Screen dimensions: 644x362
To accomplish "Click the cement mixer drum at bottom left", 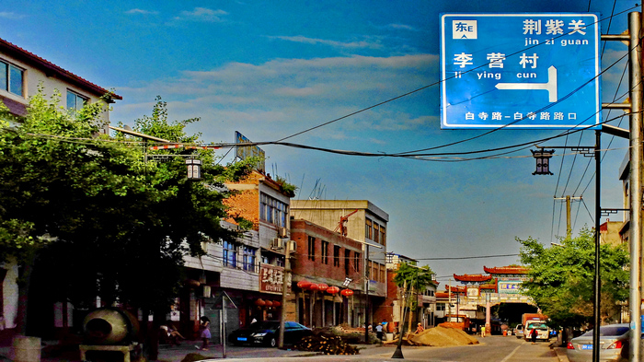I will [x=109, y=326].
